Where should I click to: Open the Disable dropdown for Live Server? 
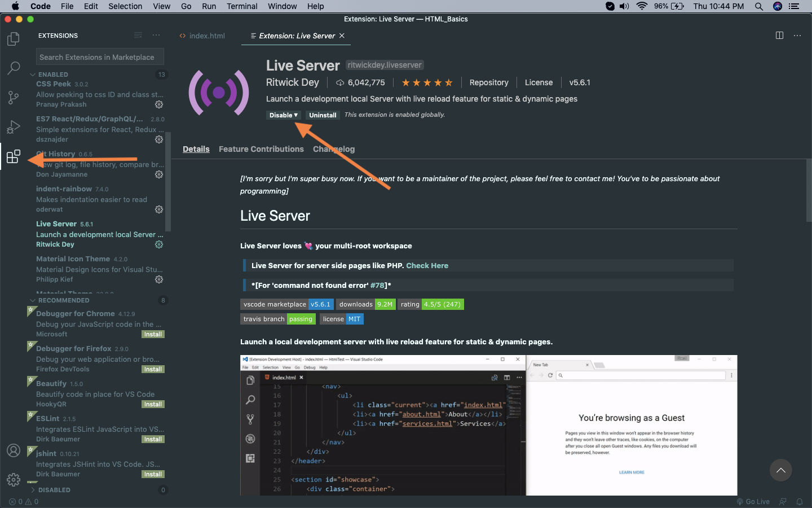pos(283,115)
